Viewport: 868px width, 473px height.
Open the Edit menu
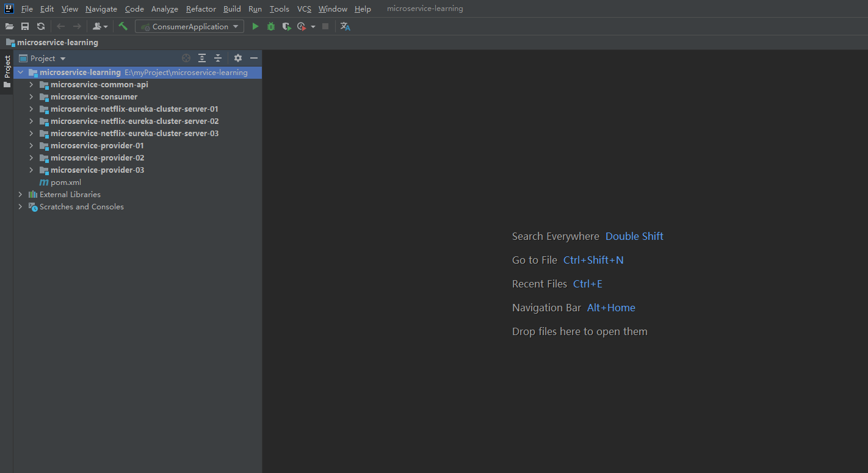click(47, 9)
